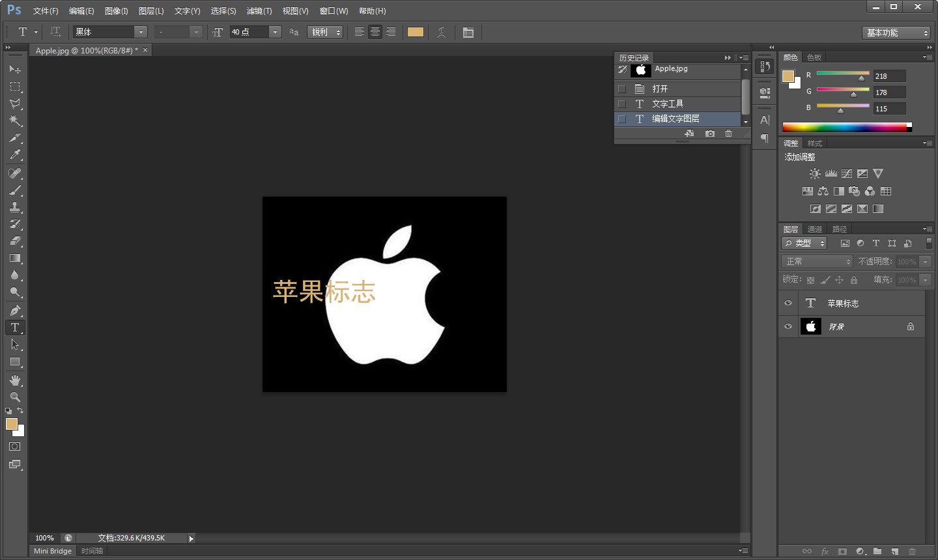Viewport: 938px width, 560px height.
Task: Open 图像(I) menu
Action: click(x=117, y=11)
